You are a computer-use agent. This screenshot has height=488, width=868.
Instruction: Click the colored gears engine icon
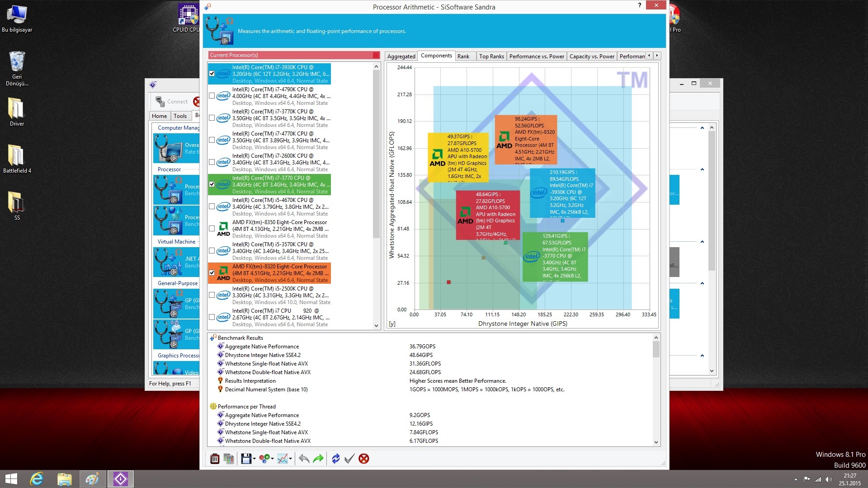coord(264,459)
